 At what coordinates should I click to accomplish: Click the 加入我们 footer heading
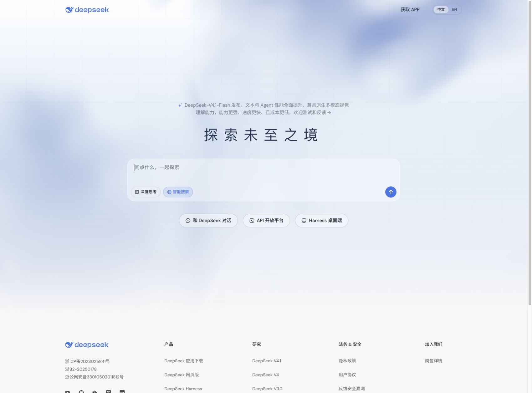point(433,344)
